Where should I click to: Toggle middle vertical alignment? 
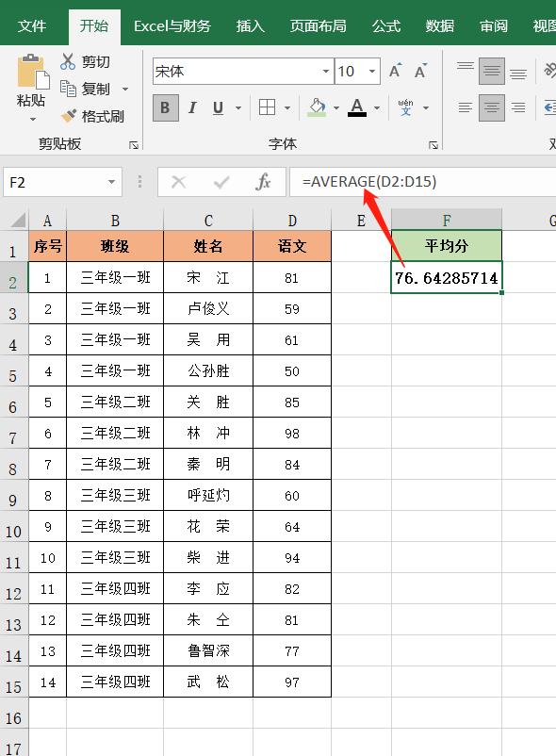492,71
